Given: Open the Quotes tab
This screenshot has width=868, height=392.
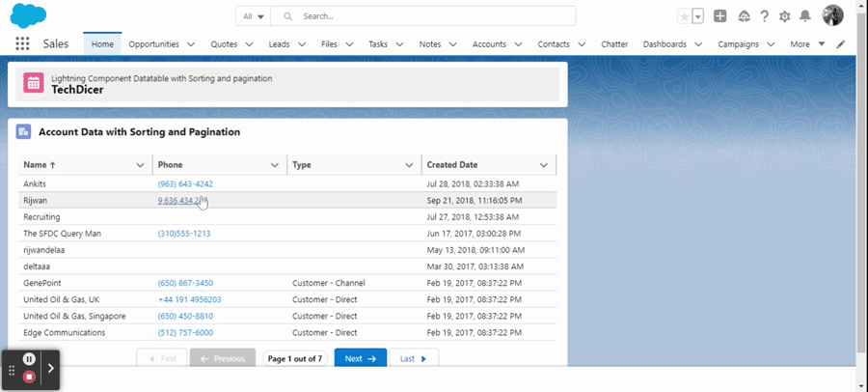Looking at the screenshot, I should 224,44.
